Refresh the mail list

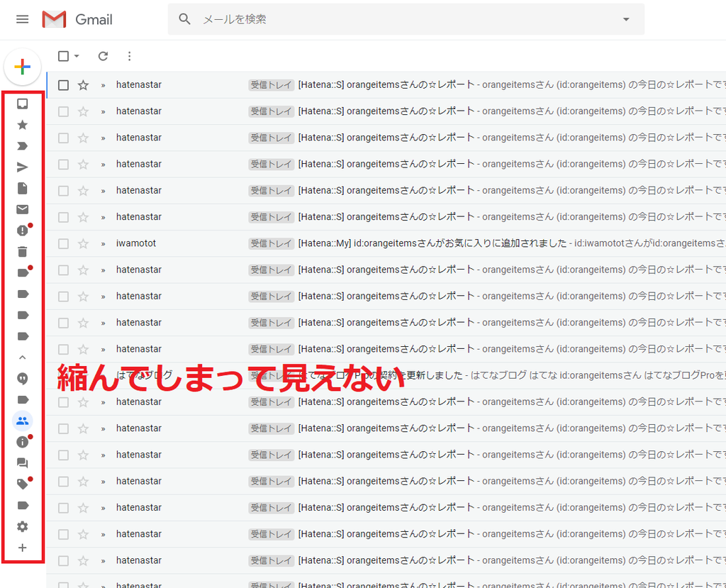pyautogui.click(x=103, y=56)
